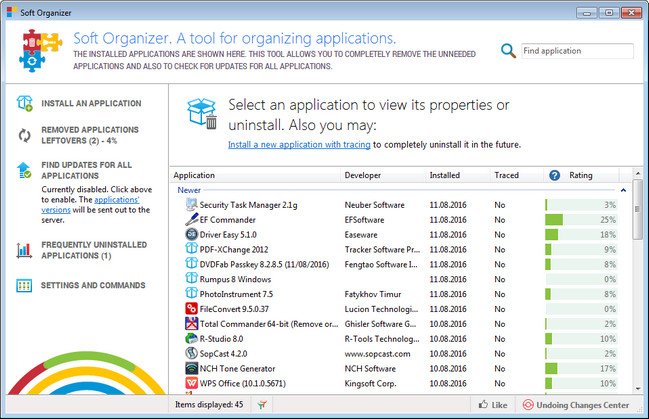Open the Undoing Changes Center button
This screenshot has height=419, width=649.
click(x=576, y=405)
